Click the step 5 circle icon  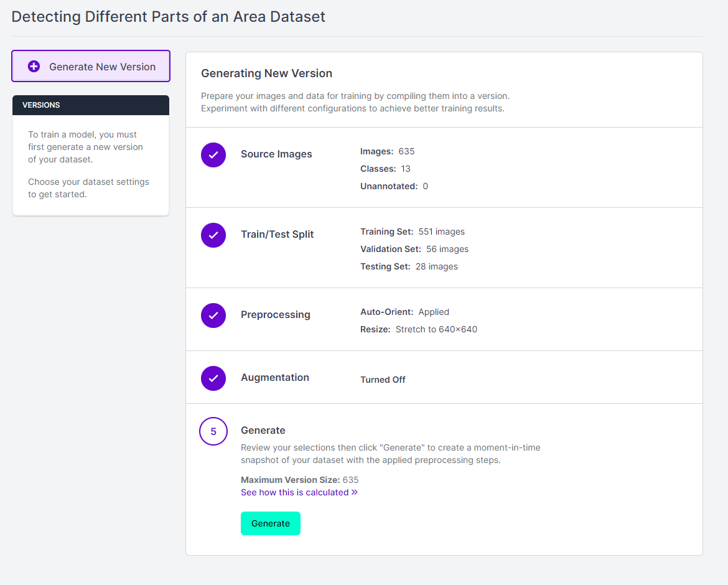213,431
